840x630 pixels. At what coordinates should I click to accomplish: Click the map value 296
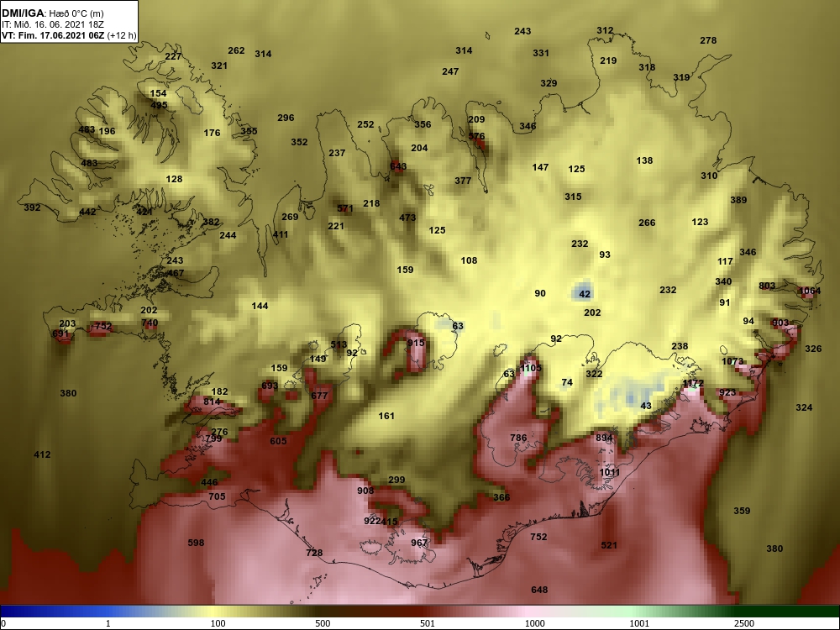286,118
